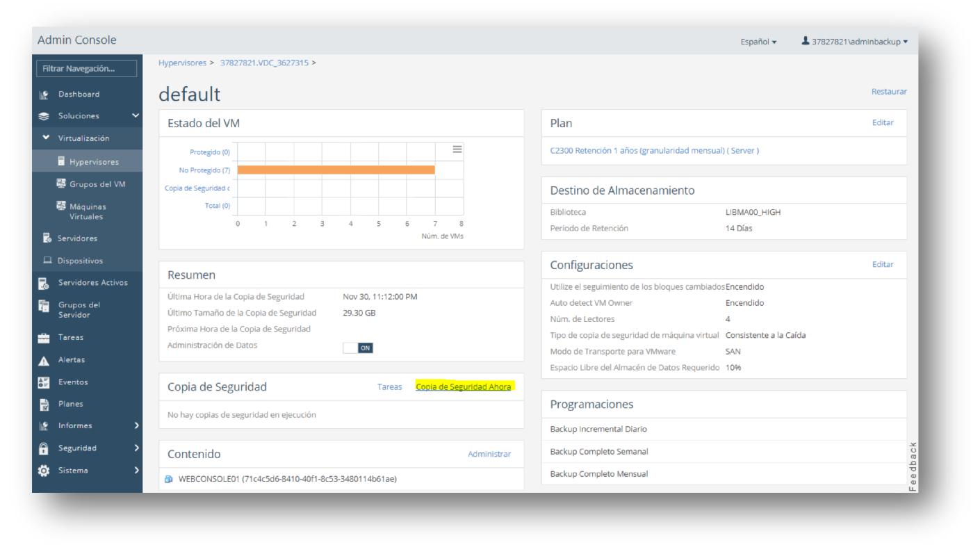Click the orange No Protegido chart bar

click(336, 170)
